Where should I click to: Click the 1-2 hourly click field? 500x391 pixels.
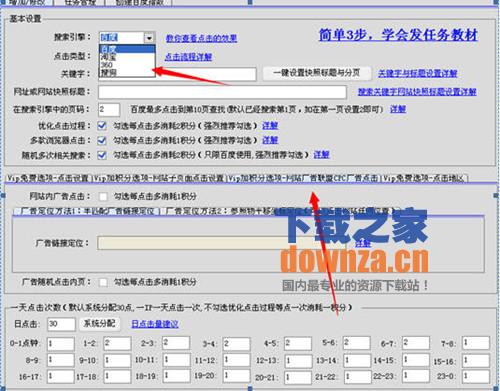coord(117,343)
